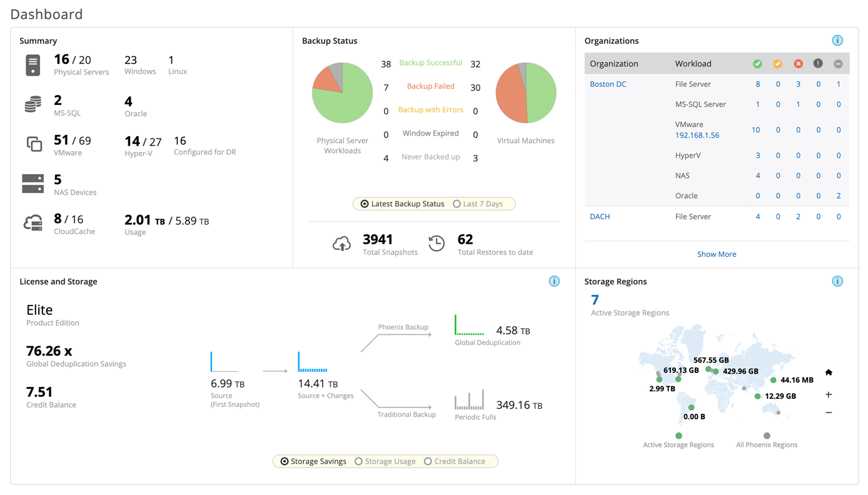Viewport: 868px width, 495px height.
Task: Click the VMware 192.168.1.56 link
Action: coord(697,136)
